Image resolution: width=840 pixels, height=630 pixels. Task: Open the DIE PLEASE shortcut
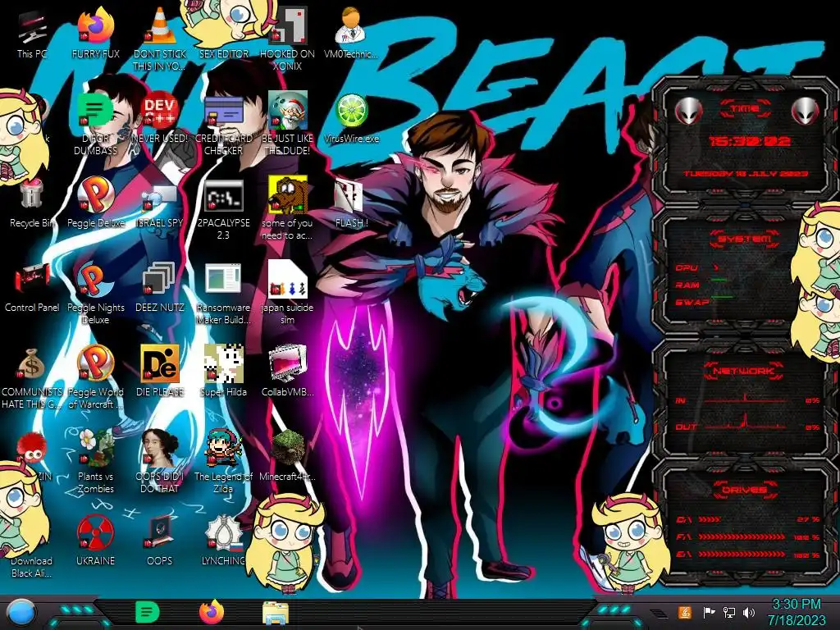[160, 372]
